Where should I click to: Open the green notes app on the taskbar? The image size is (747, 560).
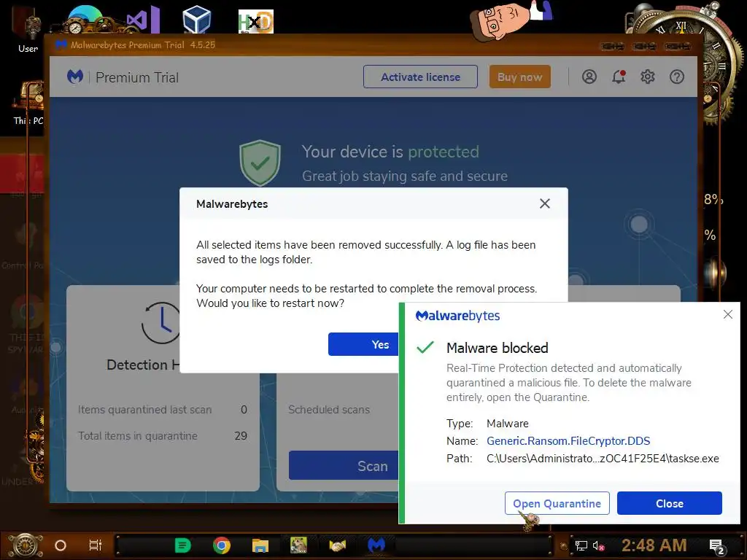click(182, 545)
